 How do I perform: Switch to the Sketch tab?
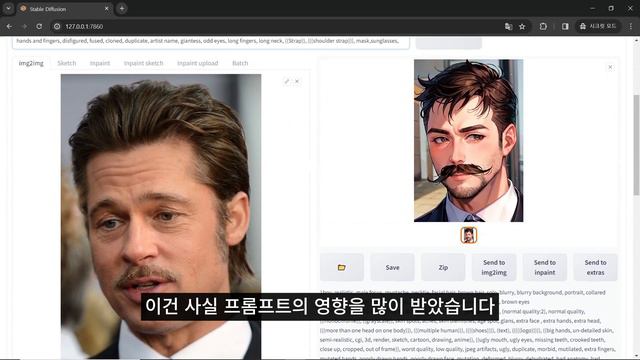coord(67,63)
